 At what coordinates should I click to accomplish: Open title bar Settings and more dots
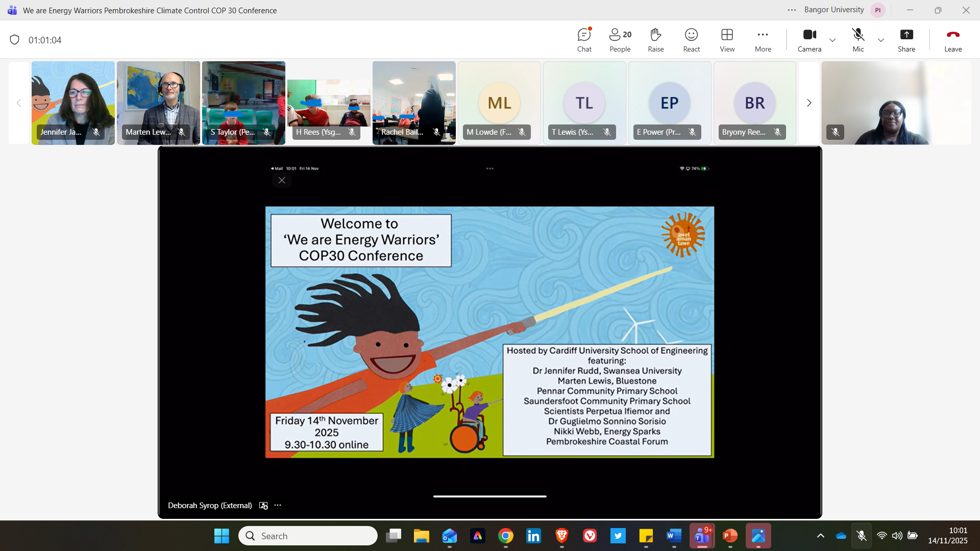[792, 10]
